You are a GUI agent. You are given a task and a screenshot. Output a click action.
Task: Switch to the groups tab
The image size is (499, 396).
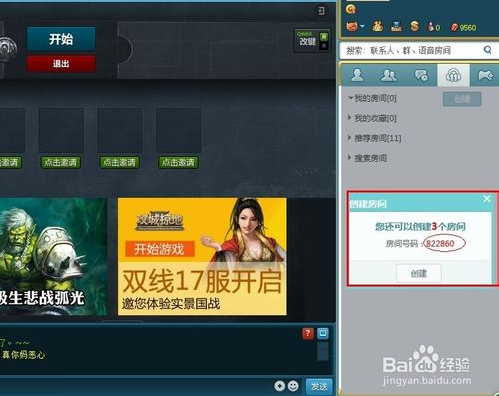389,75
